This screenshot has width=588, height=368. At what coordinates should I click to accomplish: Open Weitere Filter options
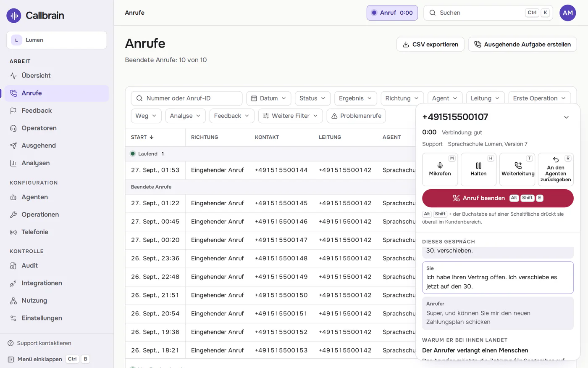pyautogui.click(x=291, y=116)
